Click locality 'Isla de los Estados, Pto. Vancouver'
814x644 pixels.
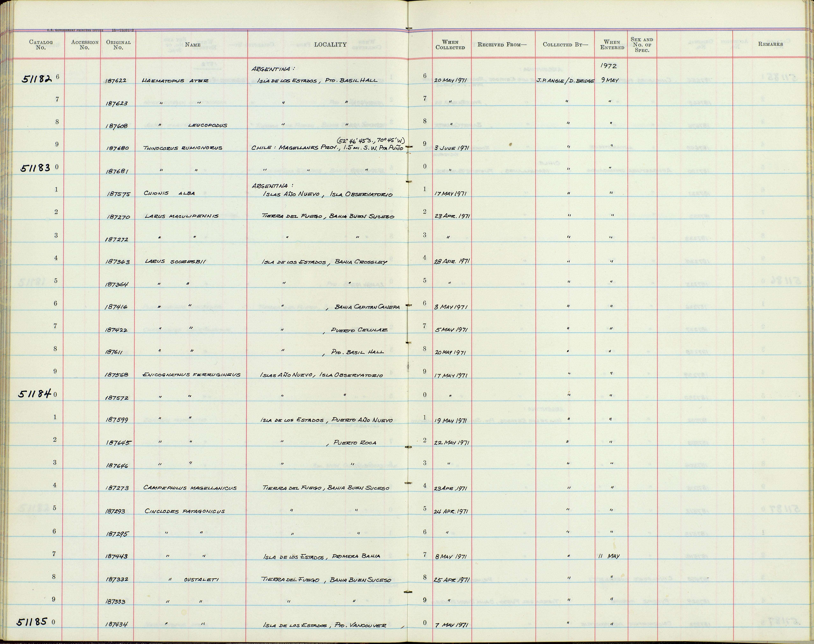(325, 625)
